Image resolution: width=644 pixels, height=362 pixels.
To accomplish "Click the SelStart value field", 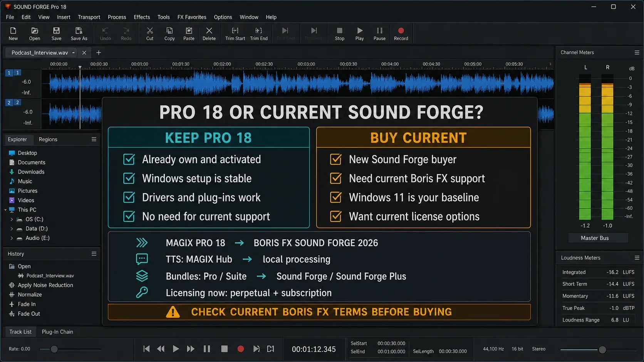I will [391, 344].
